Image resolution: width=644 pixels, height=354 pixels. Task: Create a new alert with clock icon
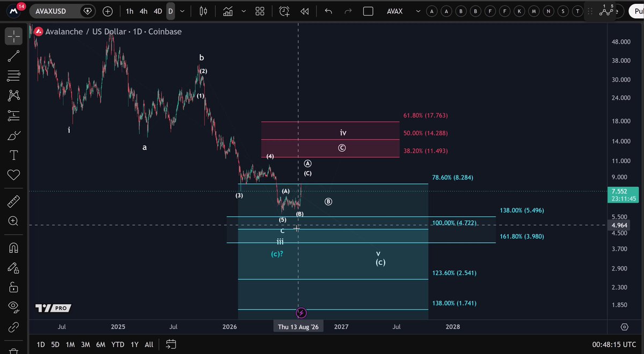coord(284,11)
